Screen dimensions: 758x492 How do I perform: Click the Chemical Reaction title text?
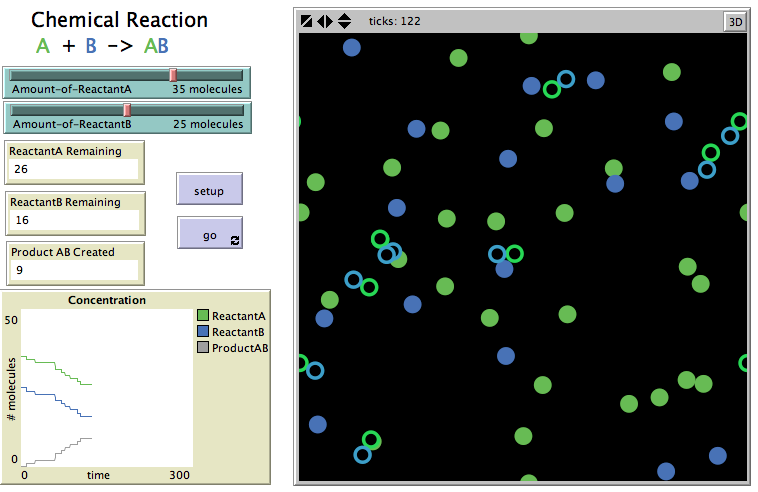[x=120, y=20]
